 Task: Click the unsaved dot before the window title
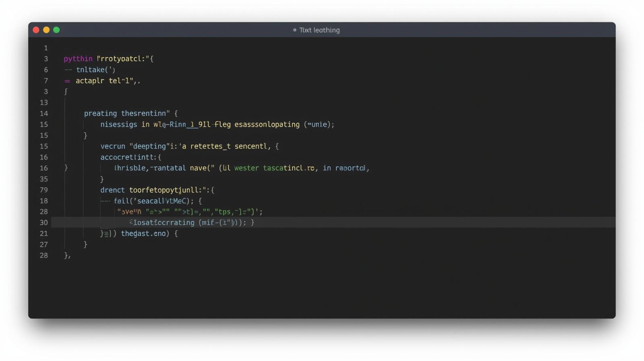point(295,30)
